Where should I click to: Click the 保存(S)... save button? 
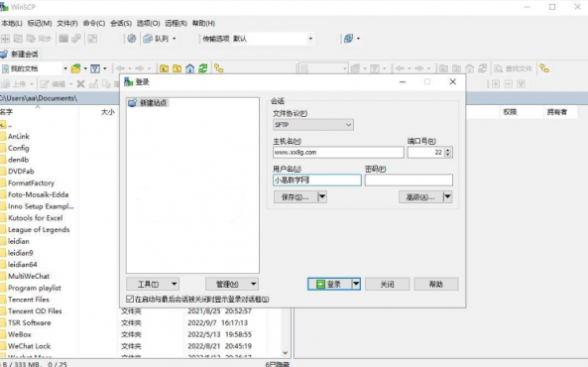(295, 196)
